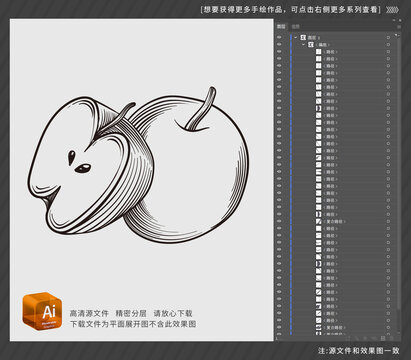Select the <编组> row name

point(323,44)
